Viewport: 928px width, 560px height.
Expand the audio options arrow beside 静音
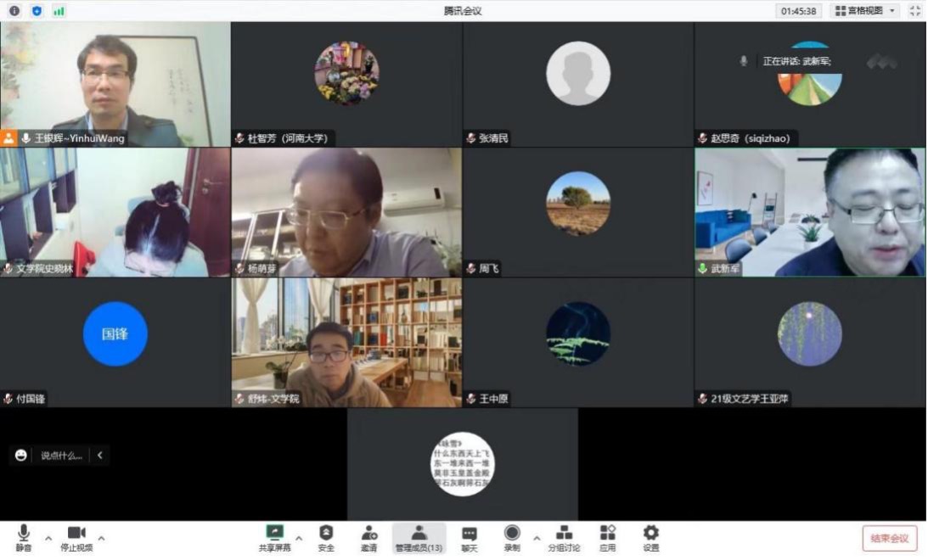click(x=48, y=538)
